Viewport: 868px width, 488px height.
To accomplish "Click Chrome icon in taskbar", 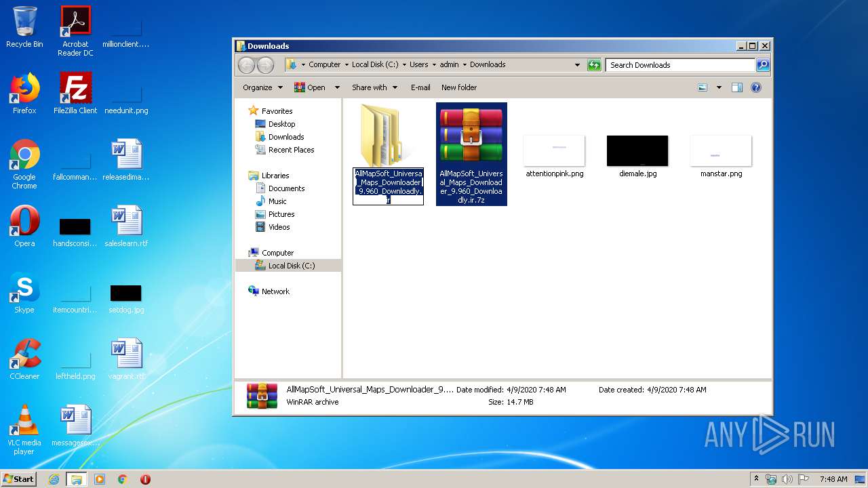I will coord(123,479).
